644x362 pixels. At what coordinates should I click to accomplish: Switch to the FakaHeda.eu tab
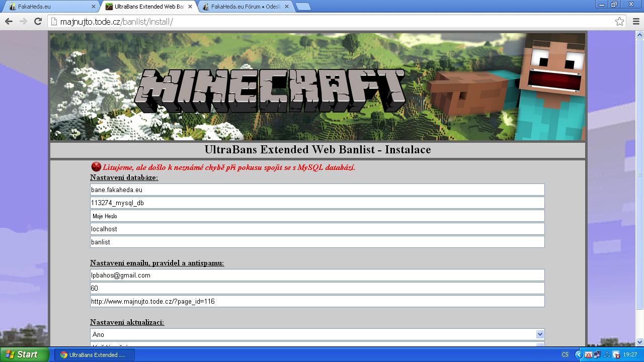coord(50,7)
